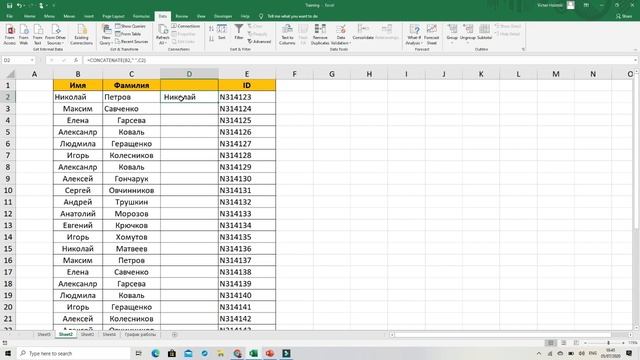The image size is (640, 360).
Task: Open the Ungroup dropdown
Action: (x=468, y=34)
